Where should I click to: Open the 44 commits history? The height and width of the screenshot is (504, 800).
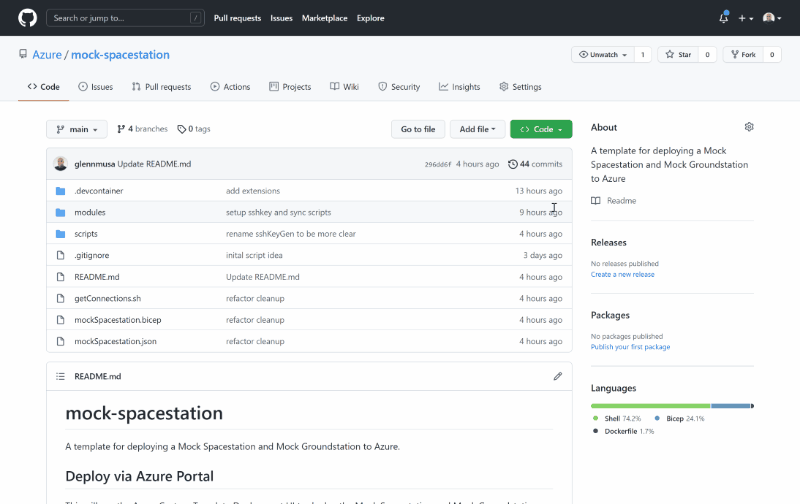pos(535,164)
